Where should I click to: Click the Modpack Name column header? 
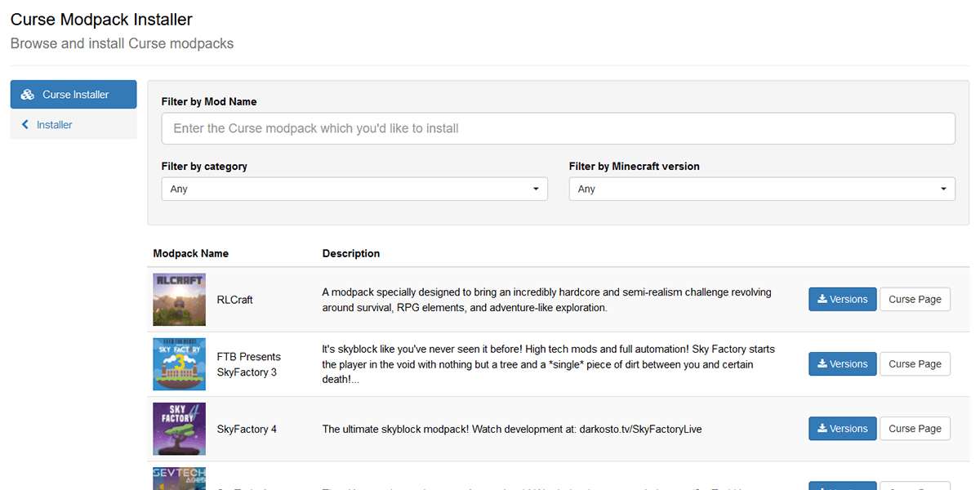tap(191, 253)
